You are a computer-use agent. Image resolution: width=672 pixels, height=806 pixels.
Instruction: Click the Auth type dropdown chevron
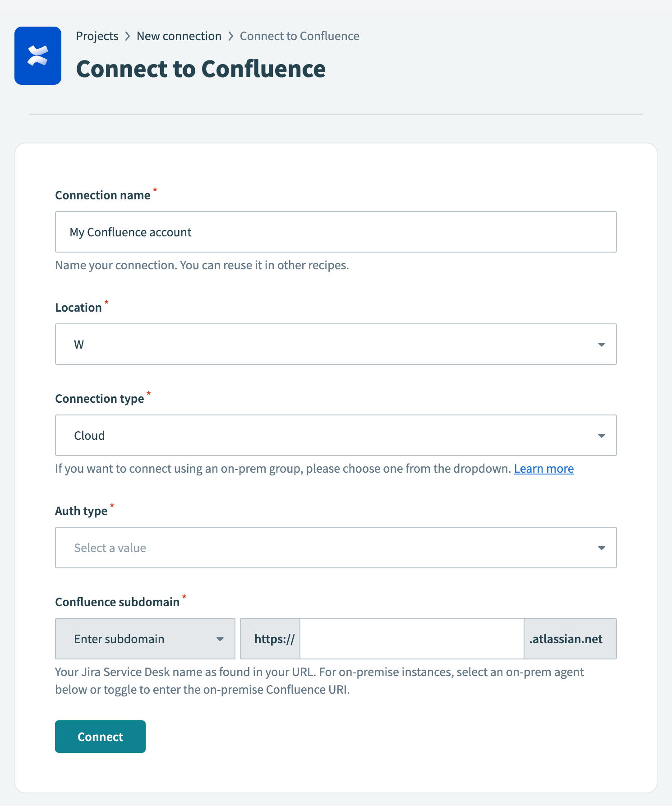(601, 548)
